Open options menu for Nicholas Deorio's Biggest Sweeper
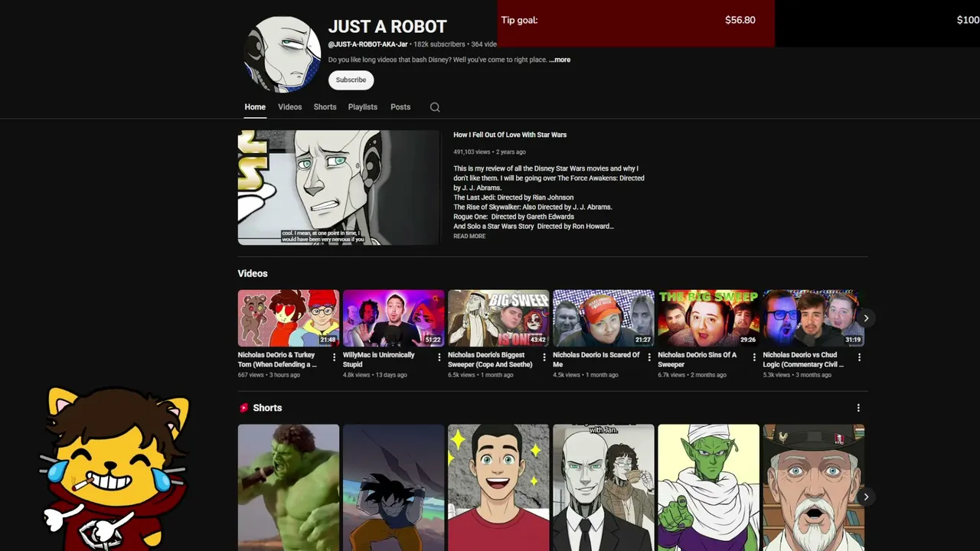This screenshot has width=980, height=551. pyautogui.click(x=544, y=357)
